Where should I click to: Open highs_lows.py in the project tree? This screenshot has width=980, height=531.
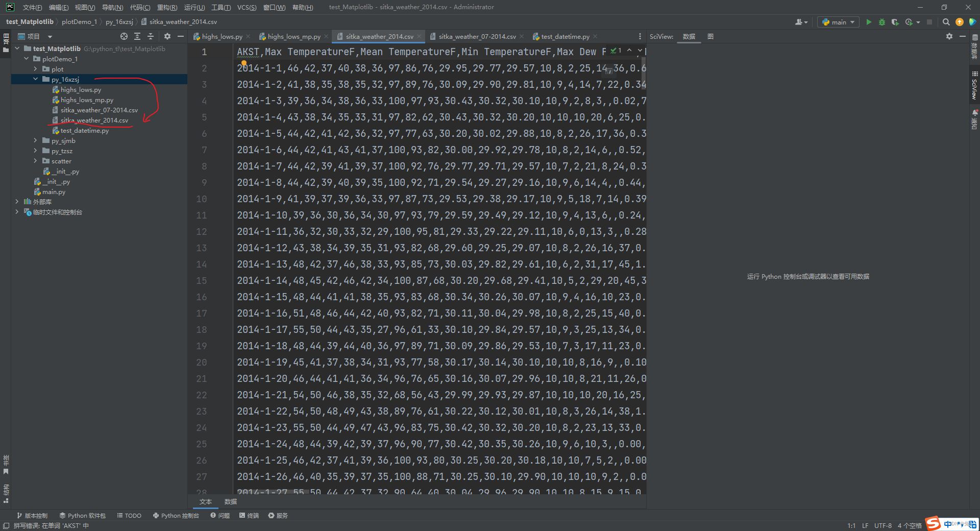pos(81,89)
